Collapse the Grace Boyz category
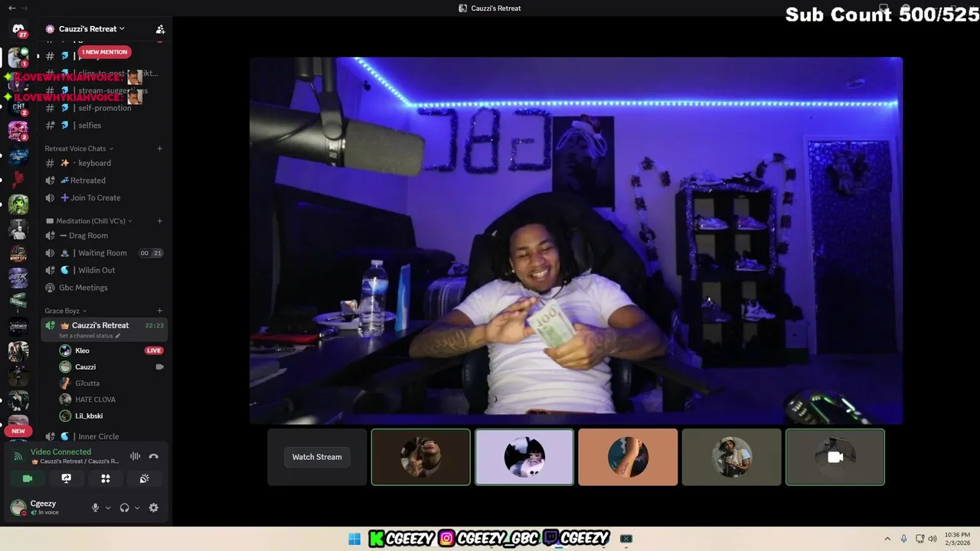 tap(66, 311)
